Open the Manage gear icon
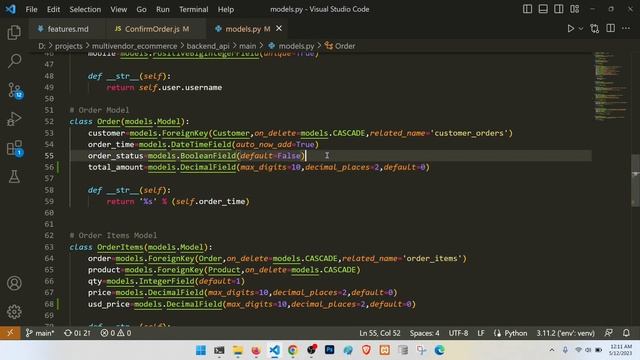640x360 pixels. (x=14, y=311)
